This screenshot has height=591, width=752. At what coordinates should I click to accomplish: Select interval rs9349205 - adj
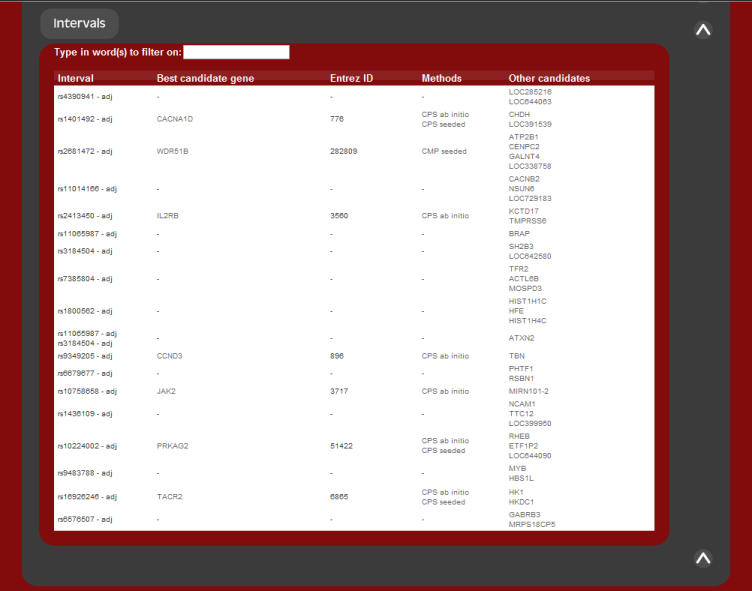coord(85,356)
